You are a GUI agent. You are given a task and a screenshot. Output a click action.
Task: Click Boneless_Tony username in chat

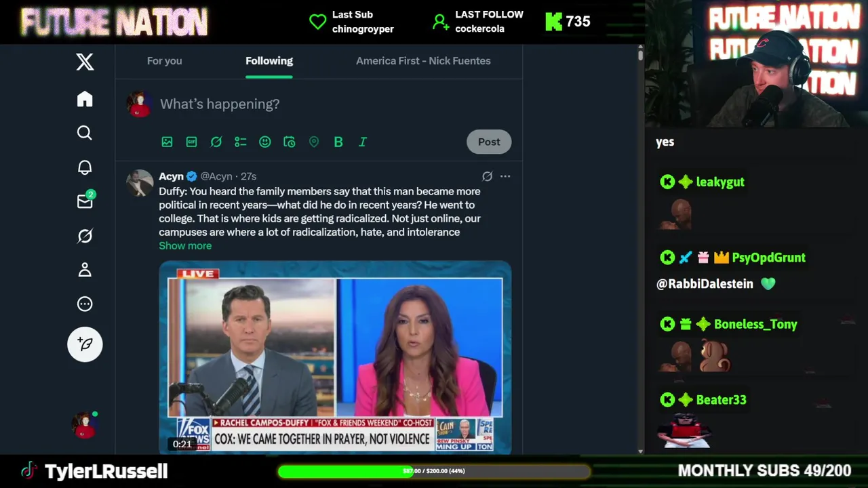pos(755,324)
